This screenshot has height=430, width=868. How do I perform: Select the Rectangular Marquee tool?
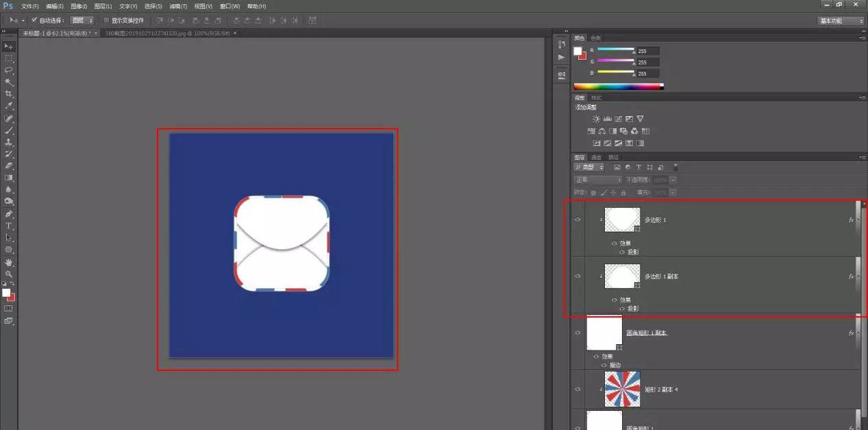(x=9, y=58)
